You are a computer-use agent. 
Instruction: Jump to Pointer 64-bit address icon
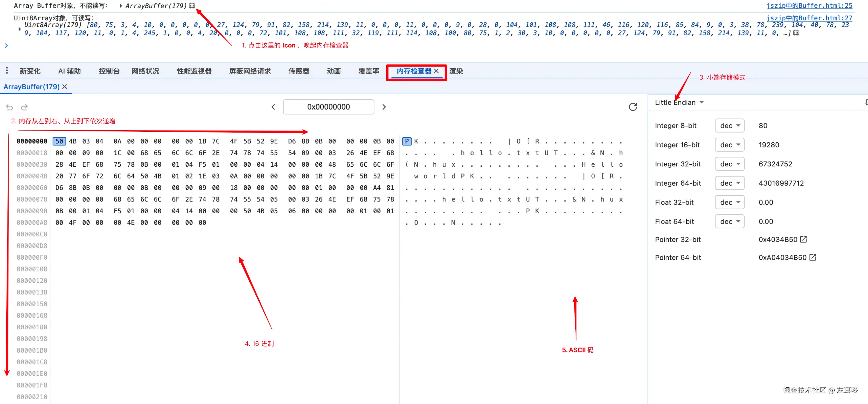(813, 258)
